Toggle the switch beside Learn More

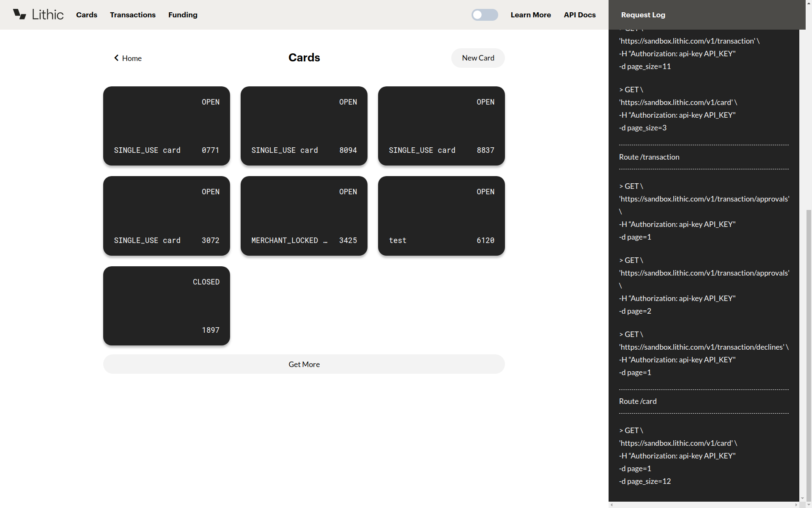pyautogui.click(x=485, y=15)
